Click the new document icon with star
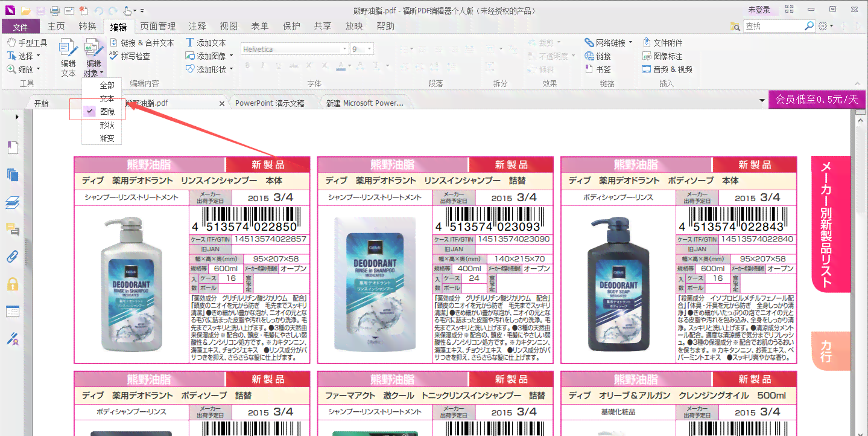Viewport: 868px width, 436px height. coord(83,11)
